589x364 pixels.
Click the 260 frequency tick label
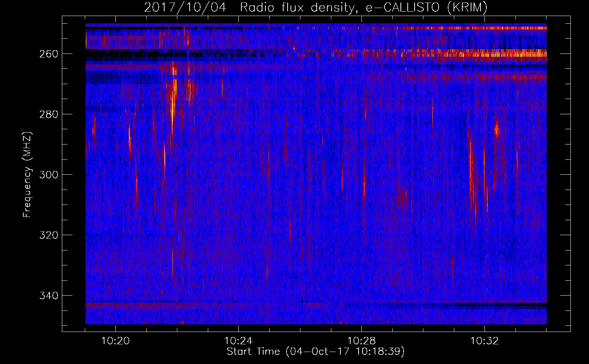(48, 54)
